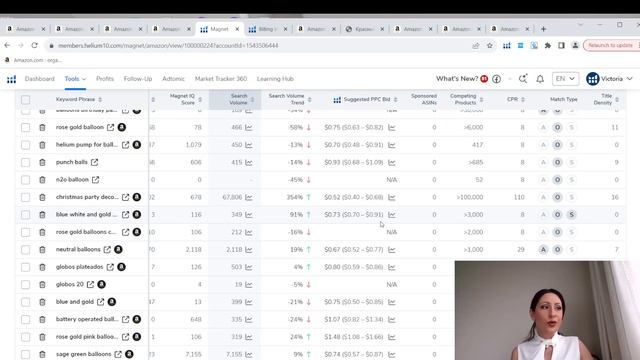Click the browser address bar
Image resolution: width=640 pixels, height=360 pixels.
tap(261, 45)
